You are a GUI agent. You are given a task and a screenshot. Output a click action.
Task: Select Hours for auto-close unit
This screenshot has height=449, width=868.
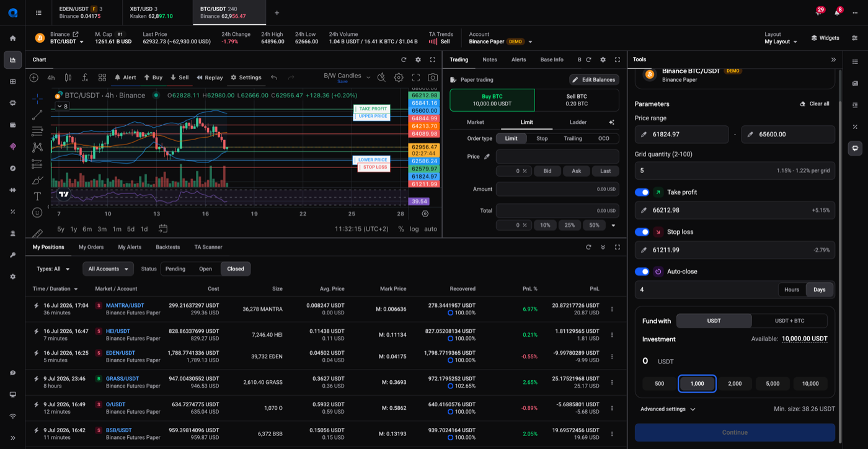(x=792, y=290)
